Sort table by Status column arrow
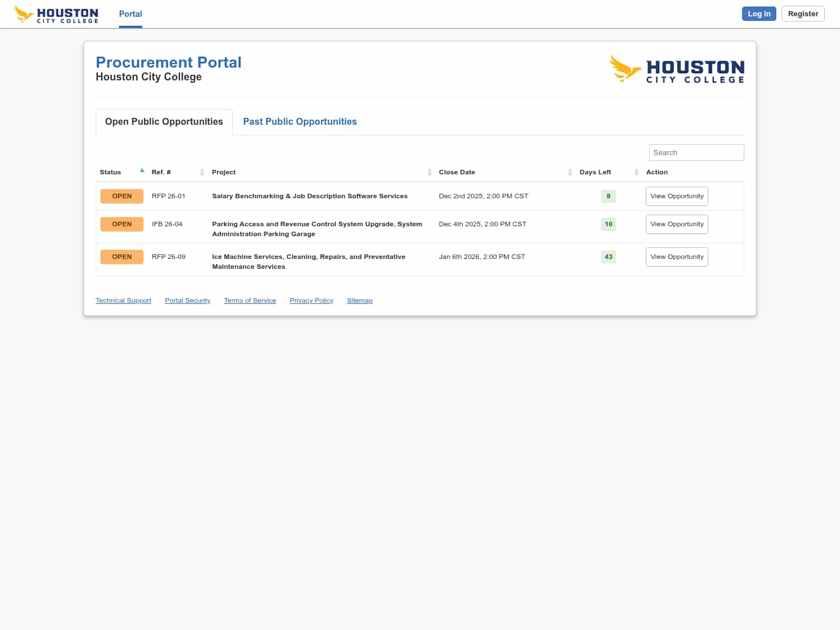The width and height of the screenshot is (840, 630). click(x=142, y=171)
